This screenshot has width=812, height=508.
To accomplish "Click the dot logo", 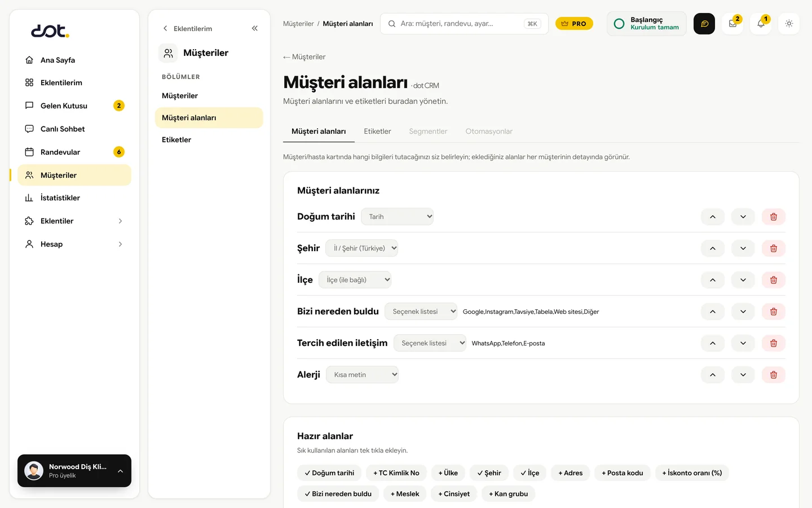I will 50,30.
